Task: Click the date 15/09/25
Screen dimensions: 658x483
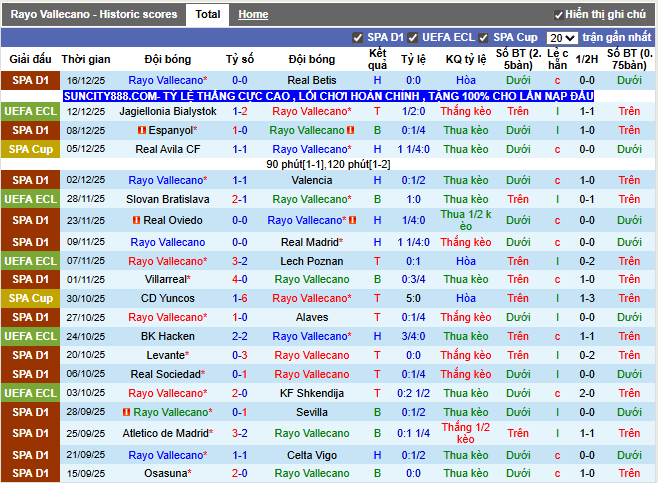Action: pyautogui.click(x=86, y=473)
